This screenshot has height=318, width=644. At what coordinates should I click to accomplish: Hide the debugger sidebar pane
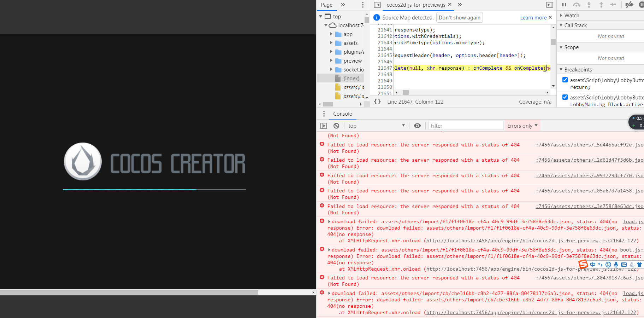point(550,5)
